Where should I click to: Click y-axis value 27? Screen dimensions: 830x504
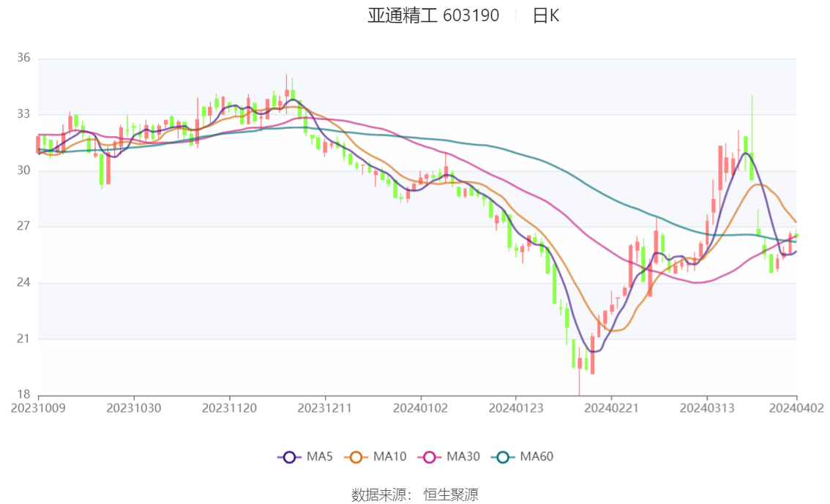click(x=23, y=226)
